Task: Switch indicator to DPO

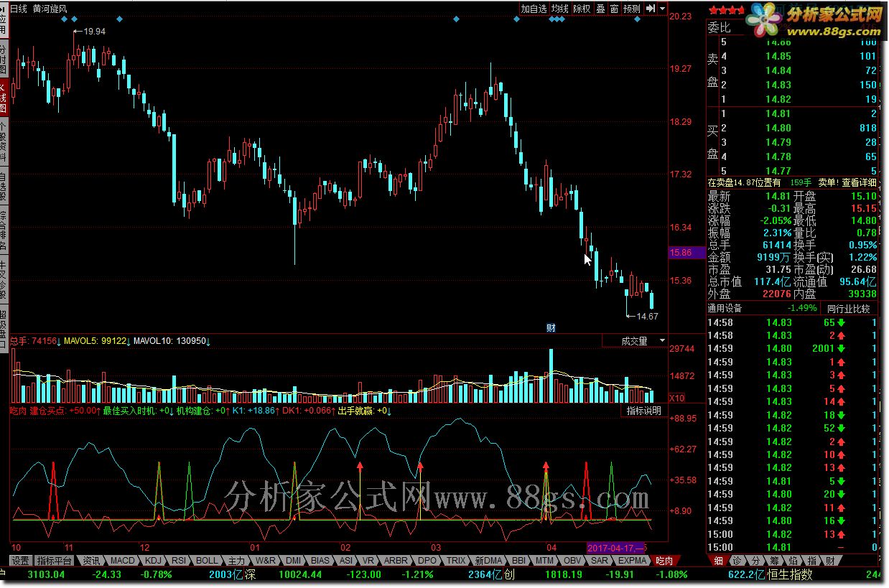Action: [427, 561]
